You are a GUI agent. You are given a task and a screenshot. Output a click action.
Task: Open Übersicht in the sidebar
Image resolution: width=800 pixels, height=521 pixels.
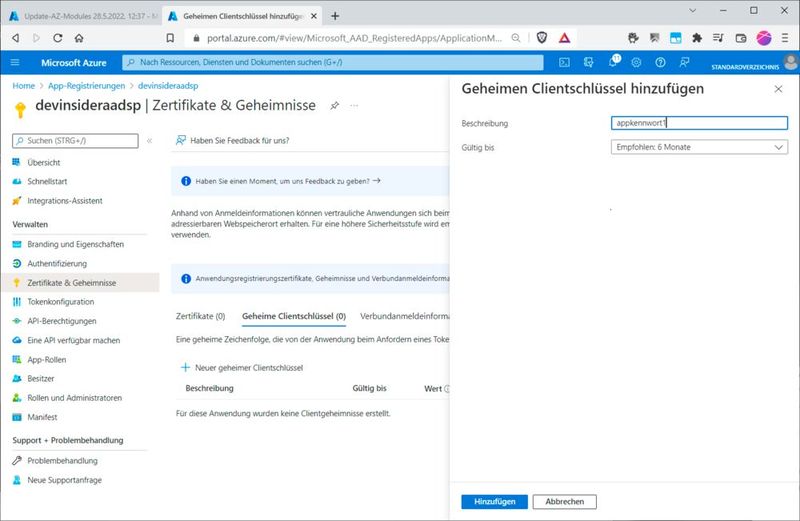coord(43,162)
